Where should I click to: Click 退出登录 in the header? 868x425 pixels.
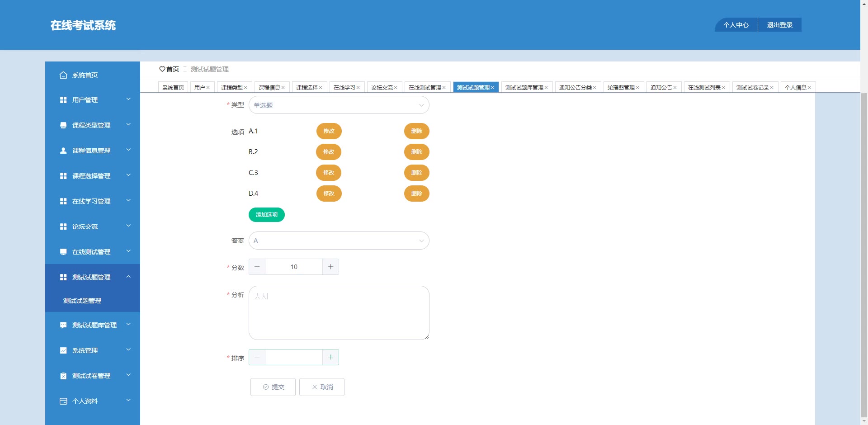pos(780,25)
